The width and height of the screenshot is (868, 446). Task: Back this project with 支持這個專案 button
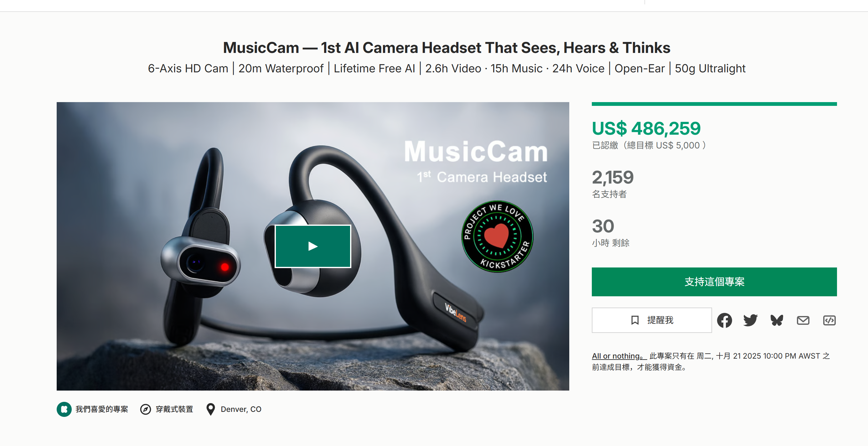pyautogui.click(x=714, y=282)
